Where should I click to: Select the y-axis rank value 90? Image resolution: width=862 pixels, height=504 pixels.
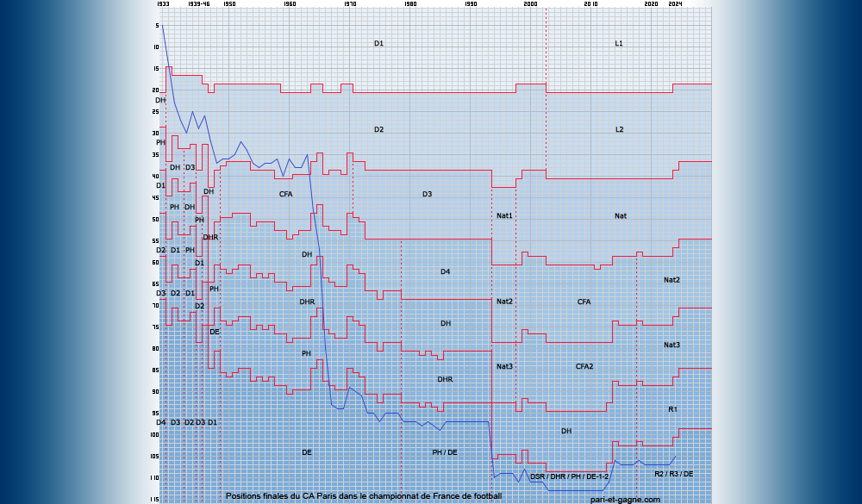coord(155,392)
